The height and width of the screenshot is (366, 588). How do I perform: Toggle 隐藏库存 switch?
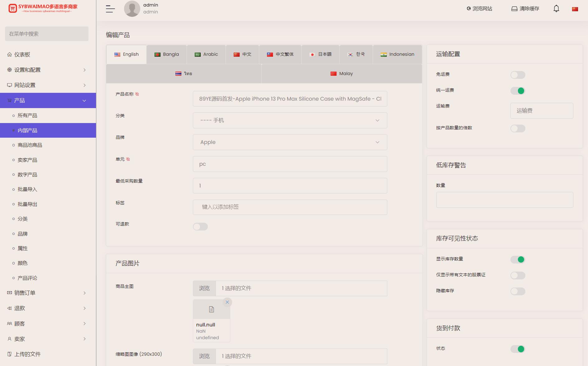518,291
